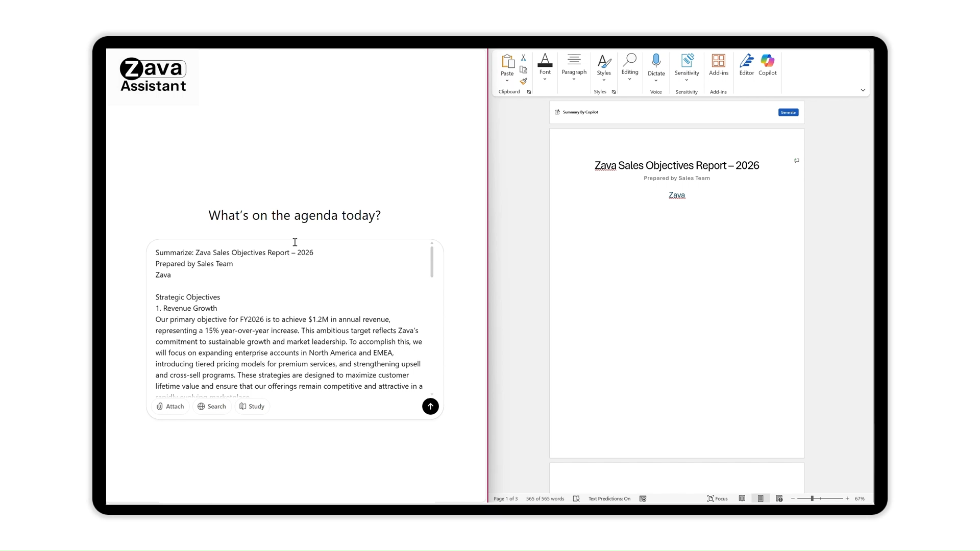
Task: Click the Summary By Copilot icon
Action: click(x=557, y=112)
